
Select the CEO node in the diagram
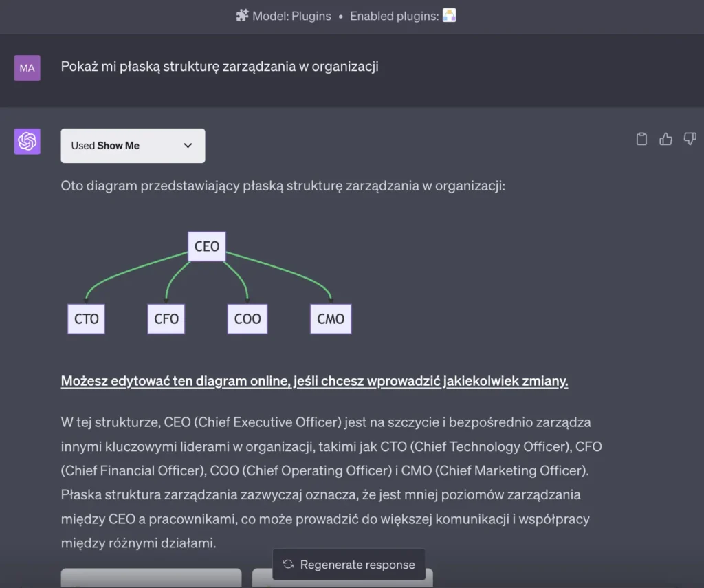206,246
